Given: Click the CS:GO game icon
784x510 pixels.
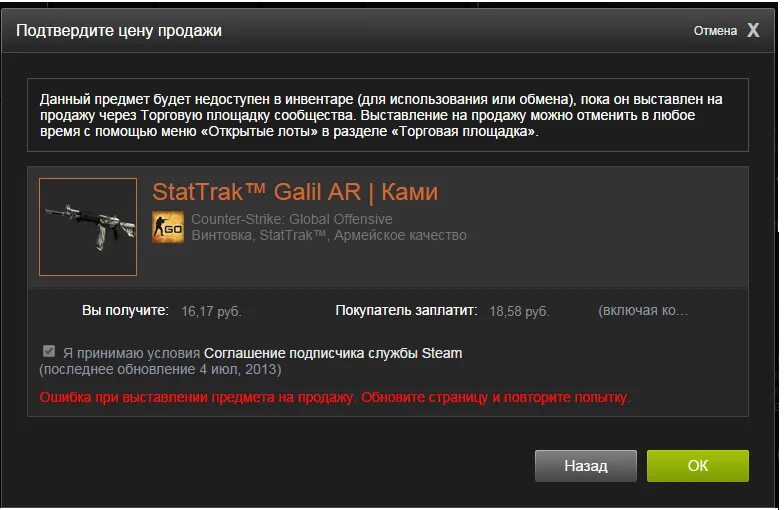Looking at the screenshot, I should [x=168, y=228].
